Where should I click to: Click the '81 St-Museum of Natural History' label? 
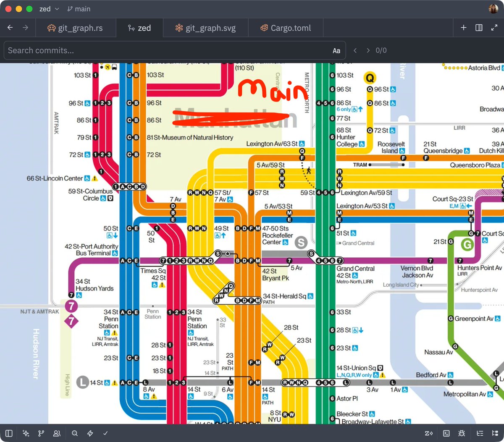190,137
